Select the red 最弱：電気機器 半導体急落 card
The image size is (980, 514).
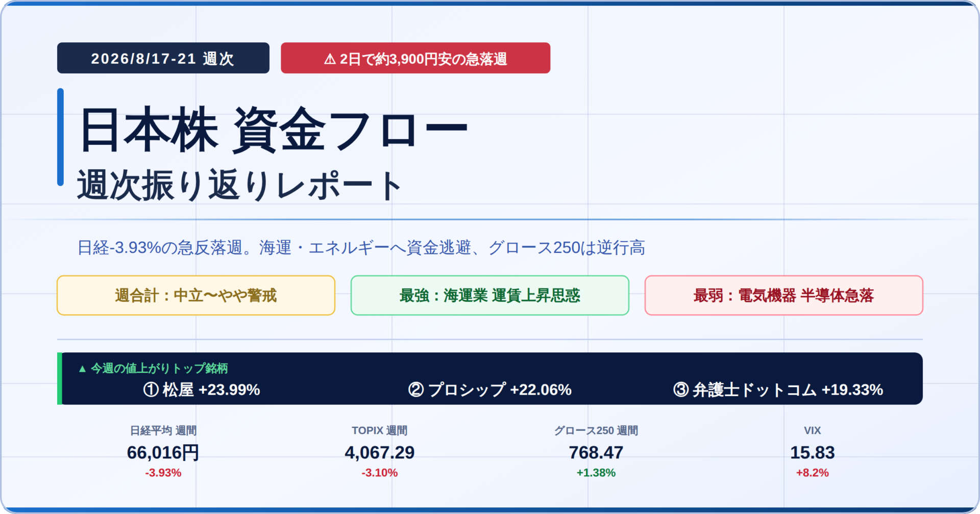784,295
